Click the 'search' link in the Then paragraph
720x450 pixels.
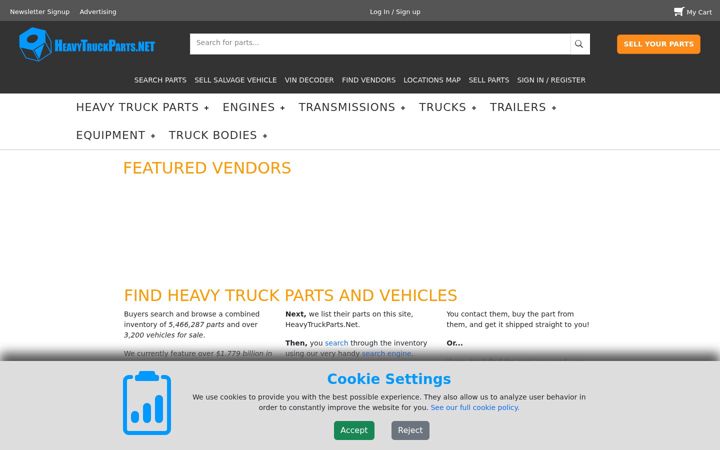[x=337, y=343]
